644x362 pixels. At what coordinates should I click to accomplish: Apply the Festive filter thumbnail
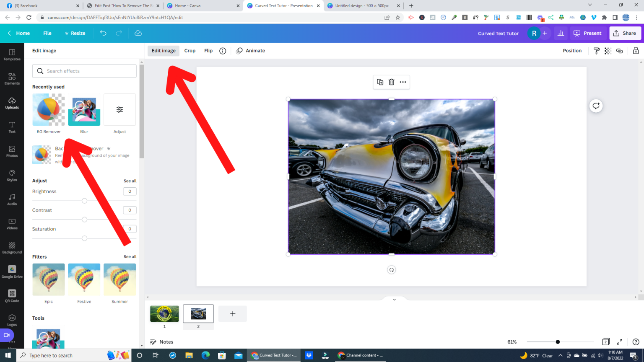pos(84,279)
